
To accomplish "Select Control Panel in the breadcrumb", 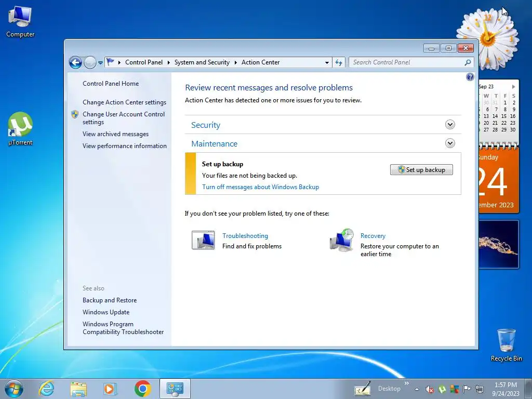I will pos(144,62).
